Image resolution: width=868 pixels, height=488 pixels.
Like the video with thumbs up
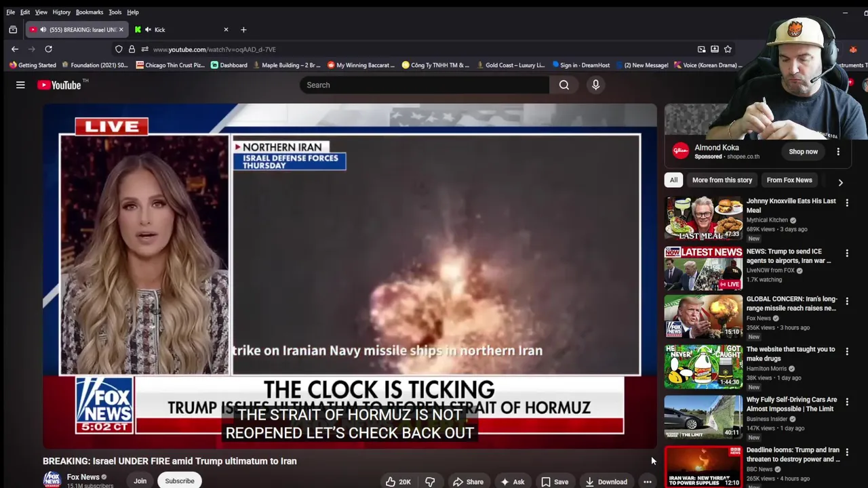[x=398, y=482]
